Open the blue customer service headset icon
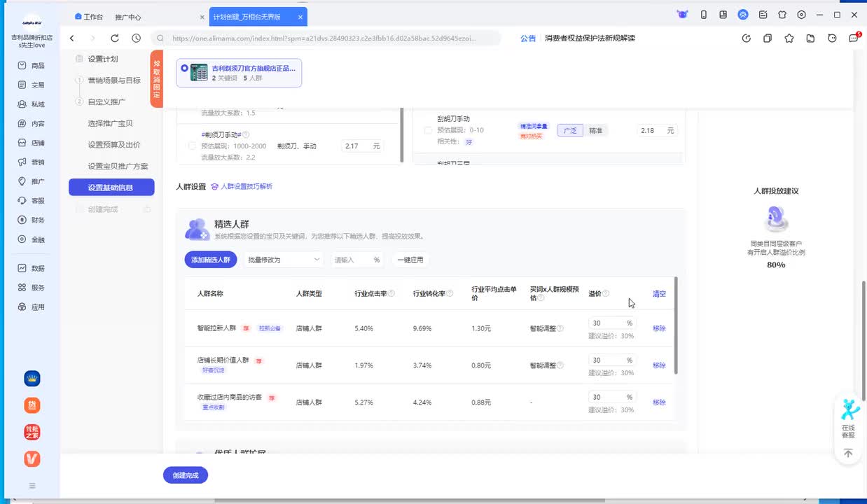The height and width of the screenshot is (504, 867). tap(743, 15)
